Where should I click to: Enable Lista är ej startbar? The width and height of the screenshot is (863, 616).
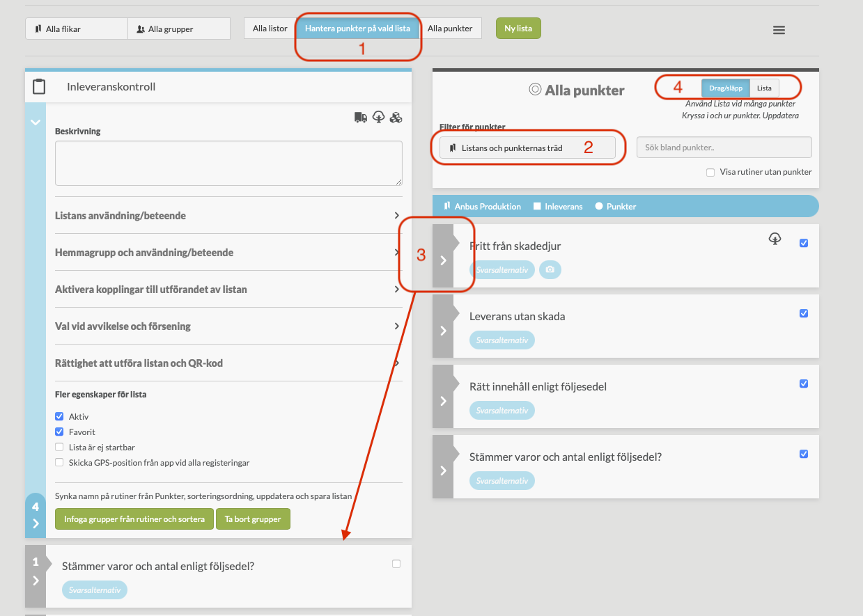pos(59,447)
